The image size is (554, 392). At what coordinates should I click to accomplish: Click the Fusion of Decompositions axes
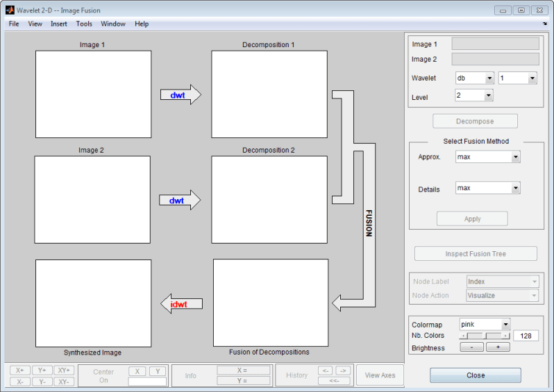coord(271,303)
